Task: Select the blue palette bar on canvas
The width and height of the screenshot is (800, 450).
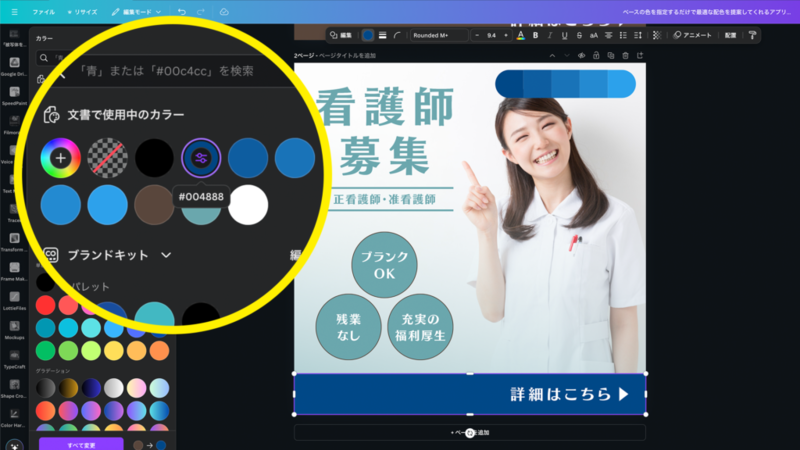Action: coord(565,84)
